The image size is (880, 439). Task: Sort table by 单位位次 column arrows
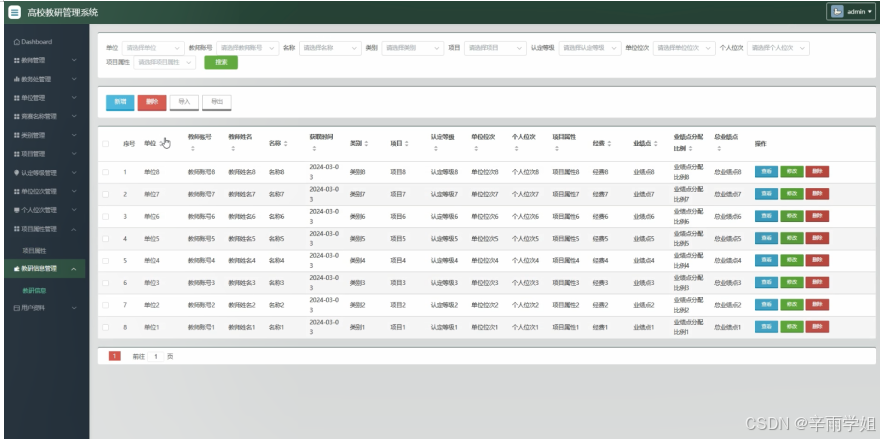click(476, 149)
